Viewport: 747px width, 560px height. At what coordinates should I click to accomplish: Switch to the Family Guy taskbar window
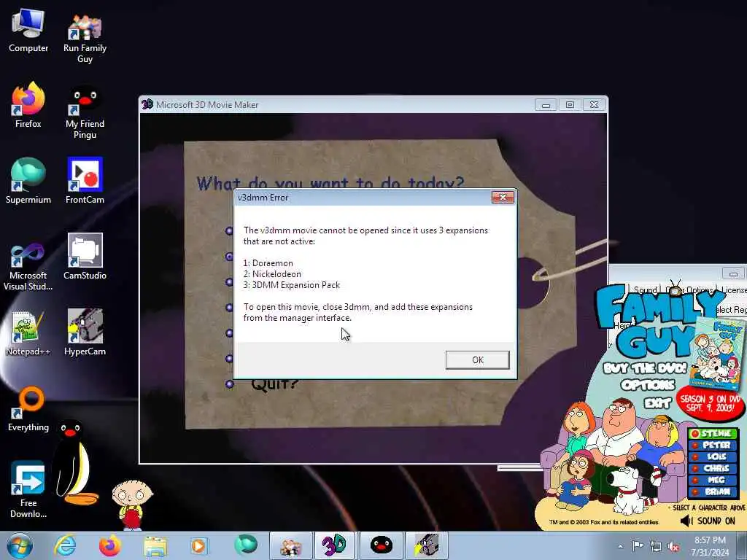coord(290,545)
